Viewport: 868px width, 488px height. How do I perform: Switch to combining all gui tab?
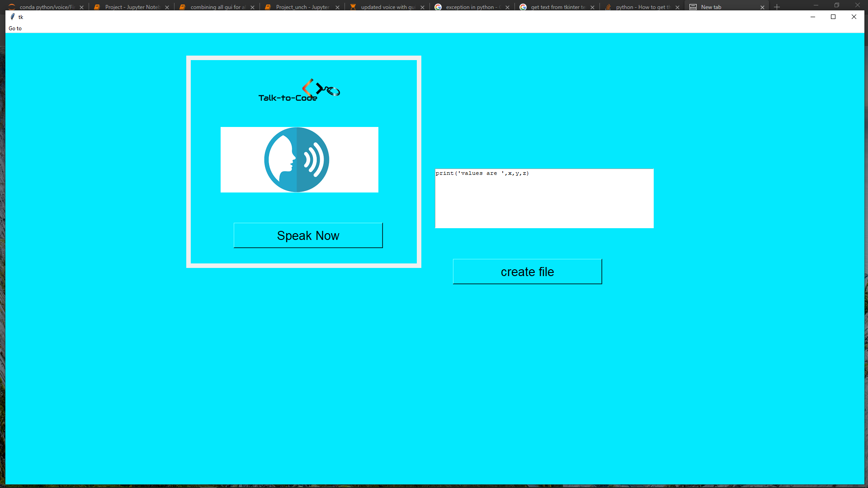tap(217, 7)
